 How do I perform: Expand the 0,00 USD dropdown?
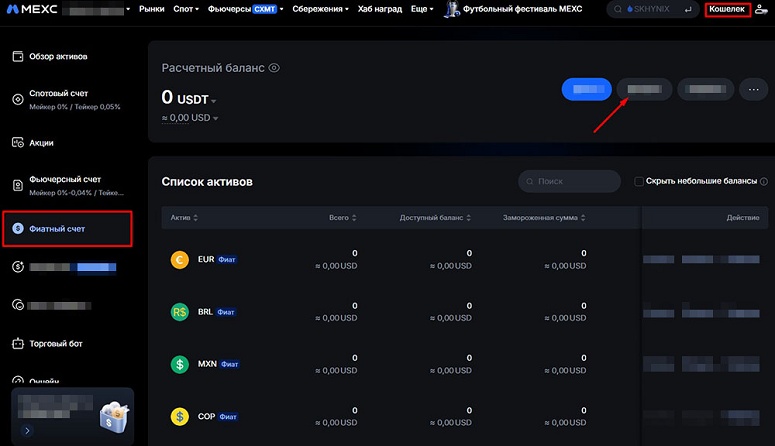[x=215, y=118]
